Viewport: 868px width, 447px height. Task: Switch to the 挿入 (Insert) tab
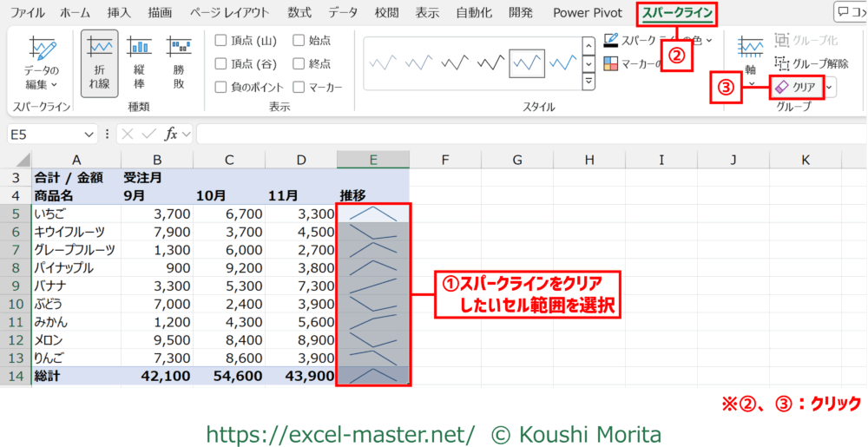click(x=119, y=13)
